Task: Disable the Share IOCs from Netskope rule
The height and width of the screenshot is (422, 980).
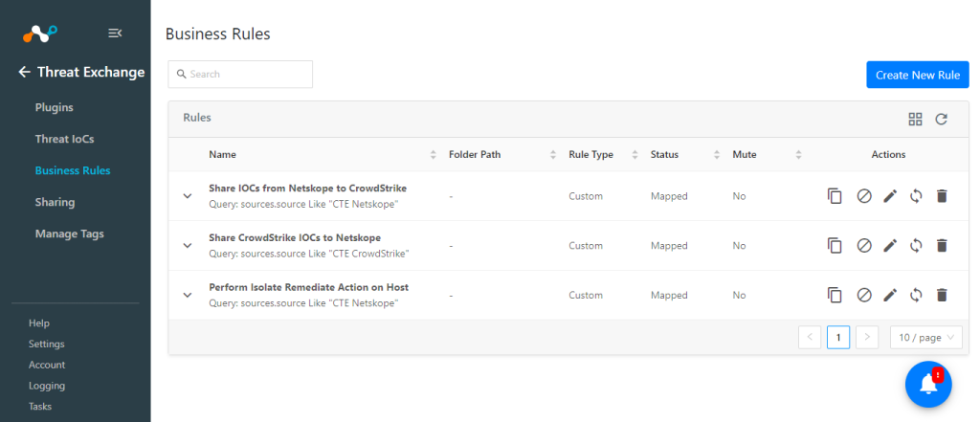Action: point(864,196)
